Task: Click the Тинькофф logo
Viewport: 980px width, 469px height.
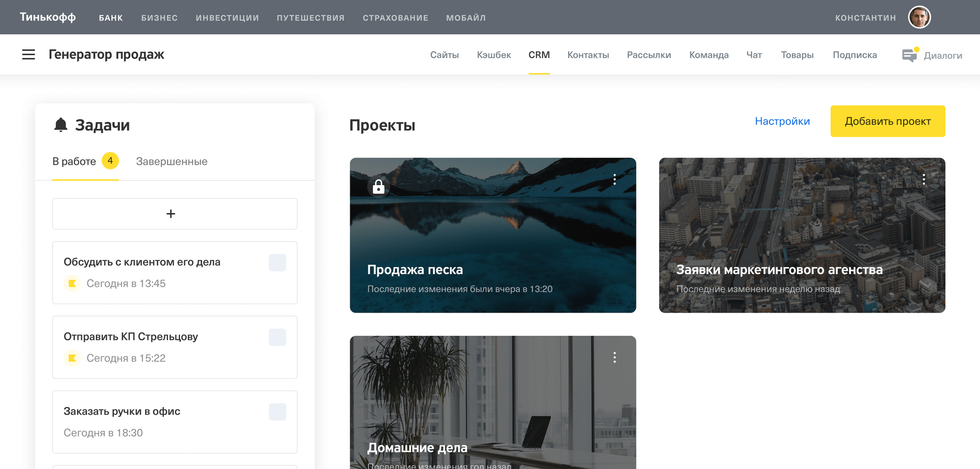Action: (48, 17)
